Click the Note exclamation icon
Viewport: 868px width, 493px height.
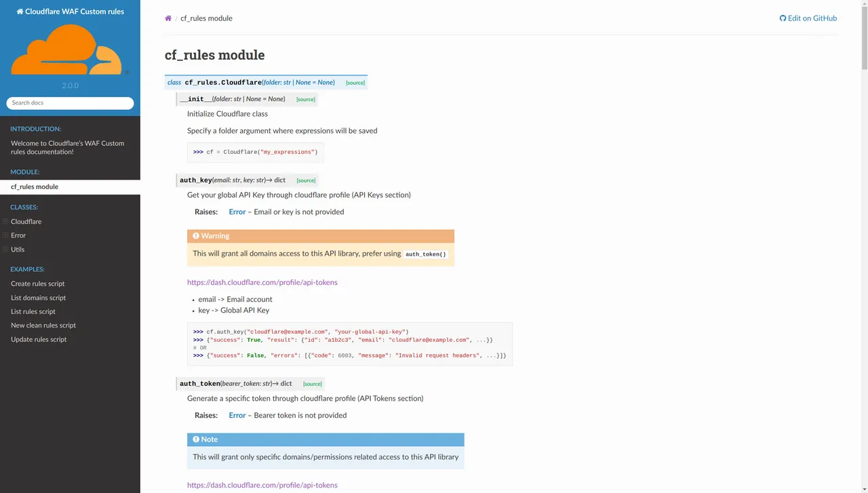click(196, 439)
